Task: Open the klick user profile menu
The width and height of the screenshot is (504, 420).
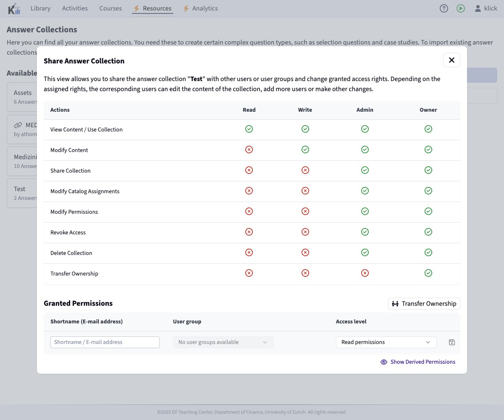Action: [486, 8]
